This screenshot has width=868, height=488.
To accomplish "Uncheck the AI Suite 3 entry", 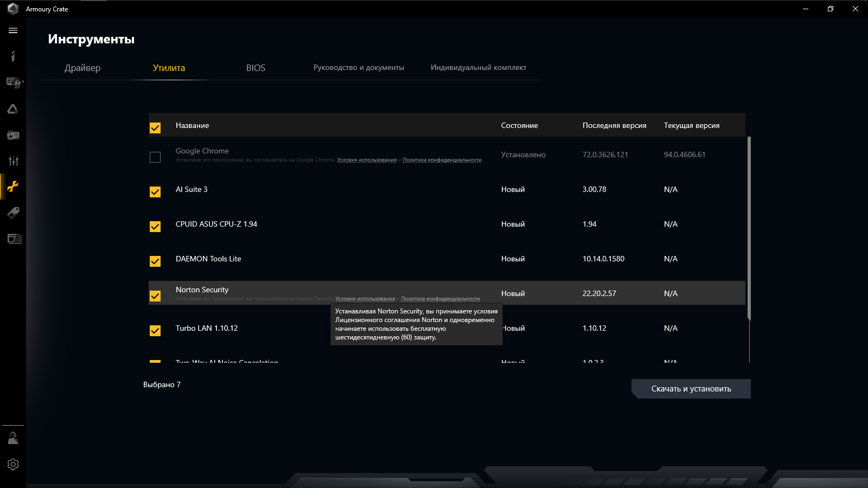I will 155,192.
